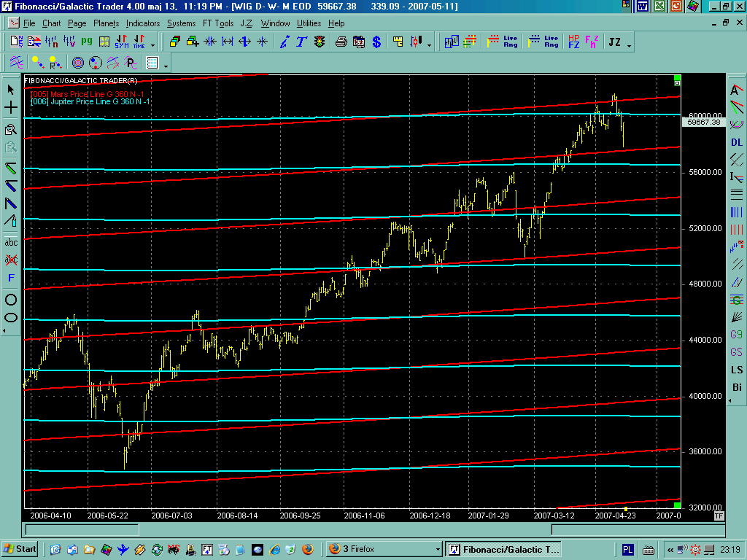Click the blue dollar sign icon
Viewport: 747px width, 560px height.
click(x=376, y=42)
